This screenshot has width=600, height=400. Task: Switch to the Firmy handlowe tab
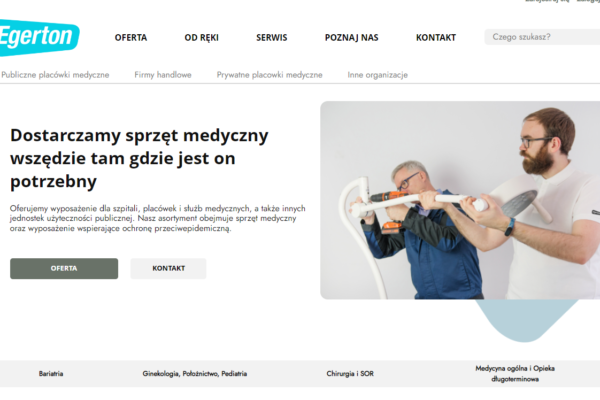click(163, 75)
